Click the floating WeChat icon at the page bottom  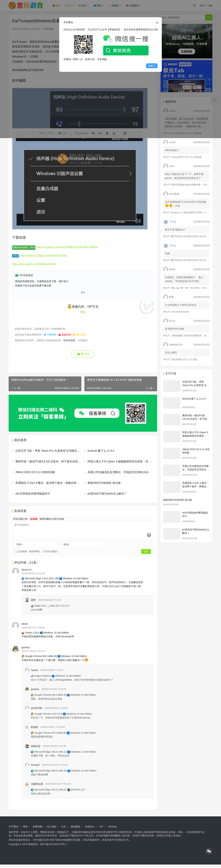[209, 851]
